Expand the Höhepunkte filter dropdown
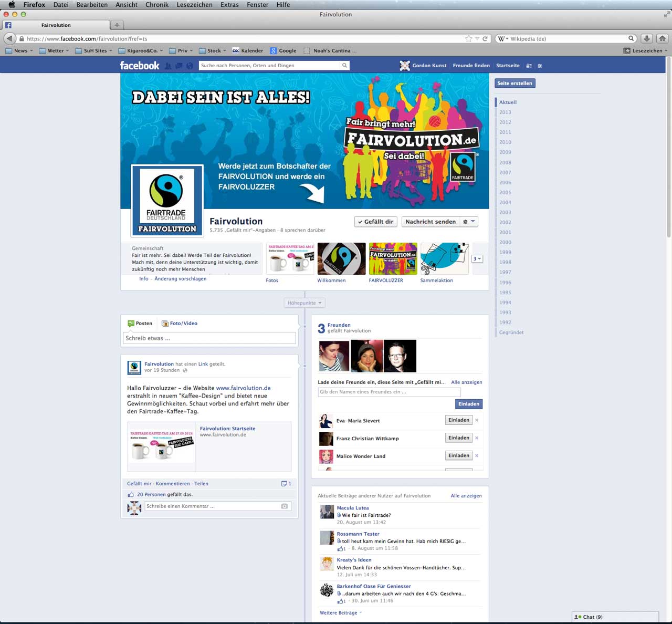672x624 pixels. point(304,303)
